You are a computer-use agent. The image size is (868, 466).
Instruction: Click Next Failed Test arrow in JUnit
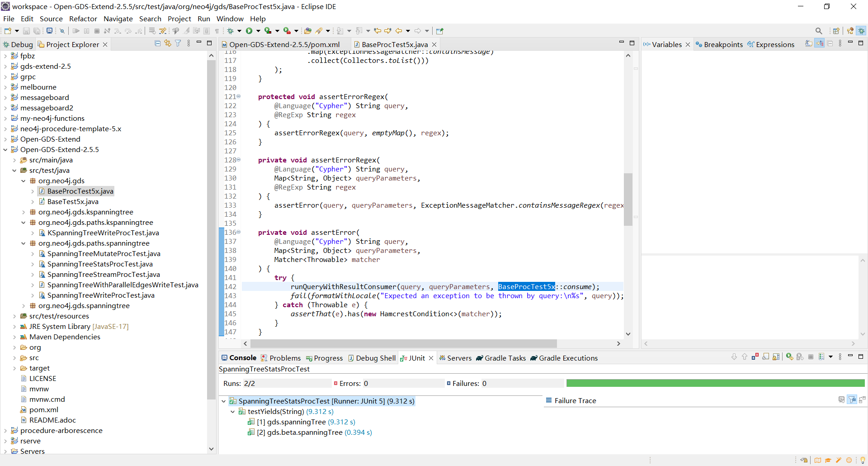734,357
